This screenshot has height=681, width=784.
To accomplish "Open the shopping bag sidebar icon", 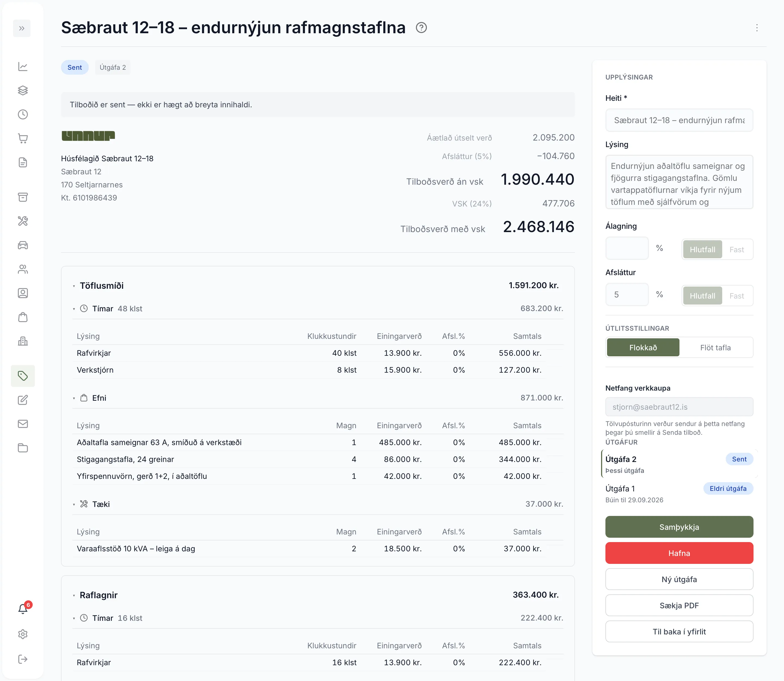I will [x=23, y=317].
